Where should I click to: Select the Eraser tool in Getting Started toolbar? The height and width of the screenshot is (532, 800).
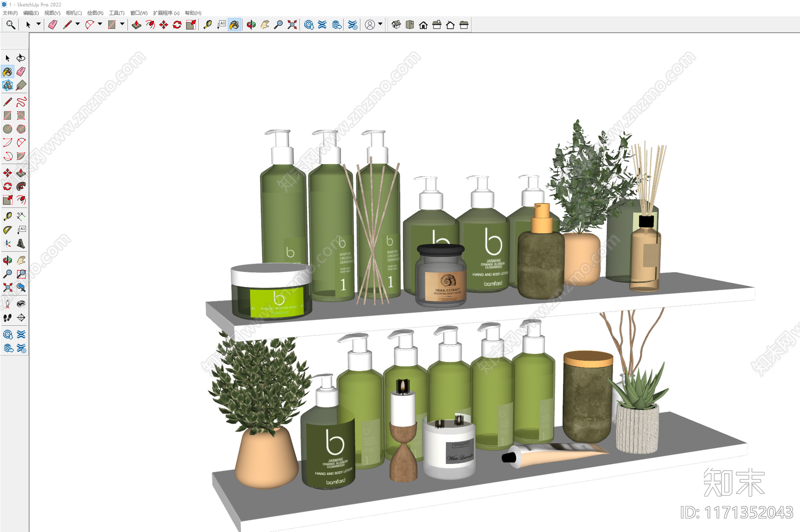[x=52, y=24]
